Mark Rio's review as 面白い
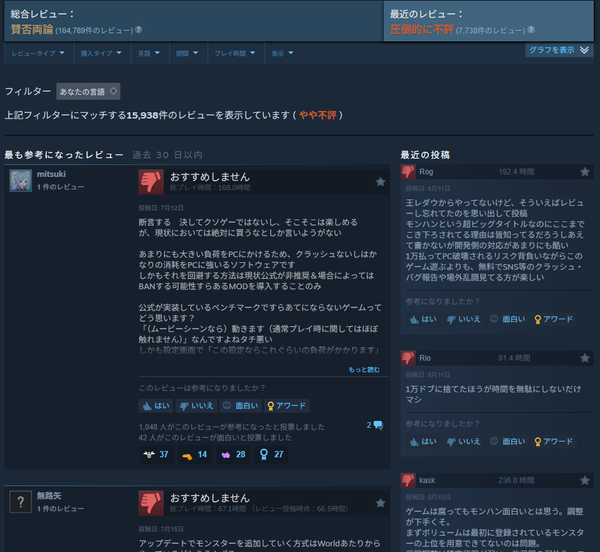 coord(508,441)
